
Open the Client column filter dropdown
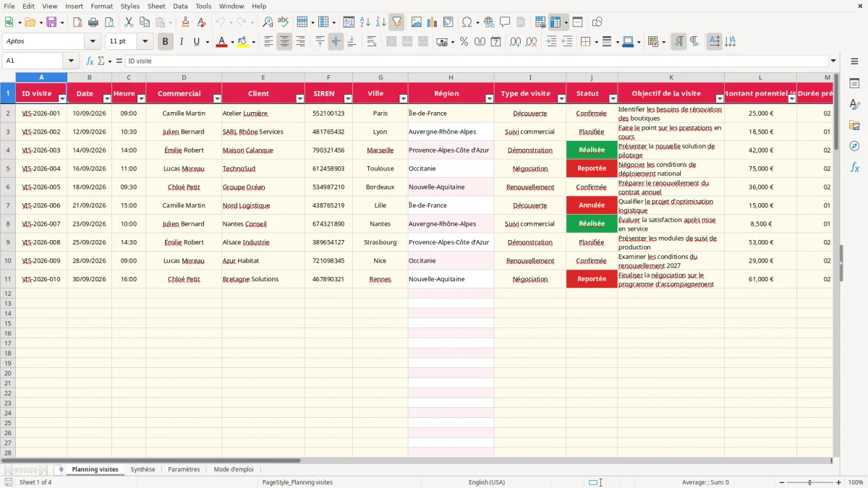[299, 98]
